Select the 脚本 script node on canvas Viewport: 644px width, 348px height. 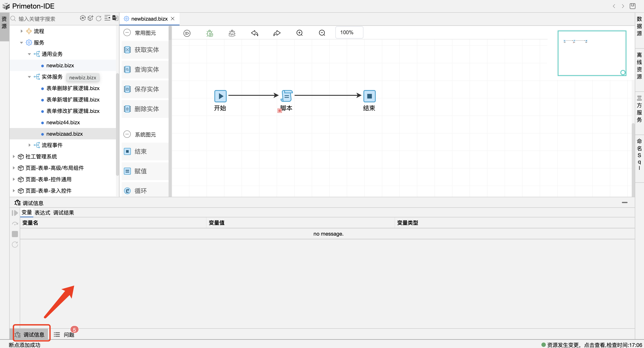tap(286, 96)
